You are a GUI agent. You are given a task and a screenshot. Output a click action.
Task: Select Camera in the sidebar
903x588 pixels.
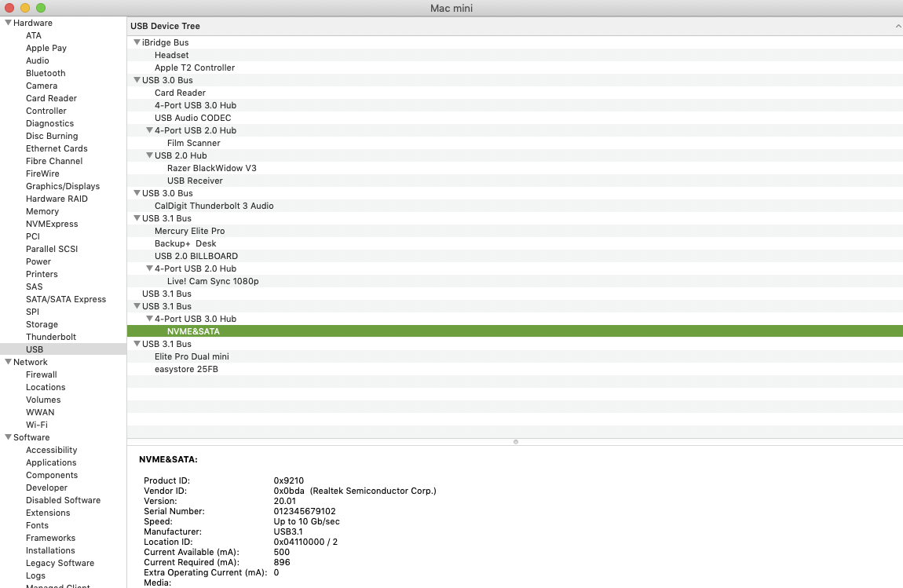pos(42,86)
